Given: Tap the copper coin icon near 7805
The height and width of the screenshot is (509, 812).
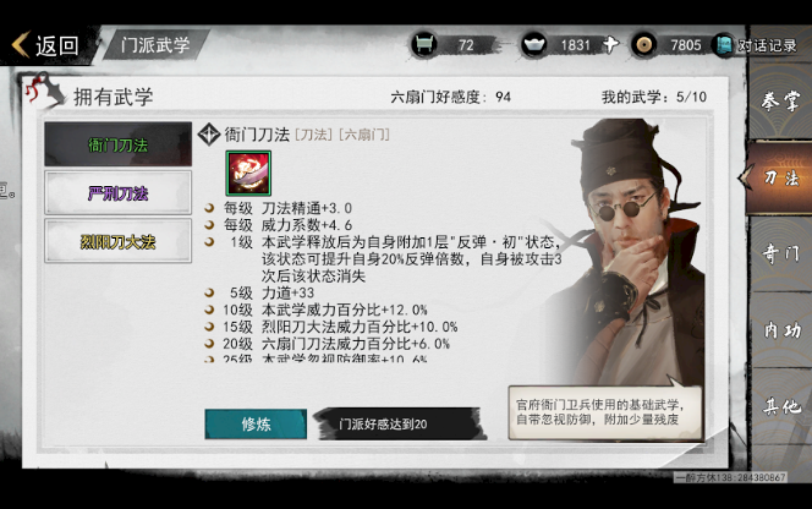Looking at the screenshot, I should coord(644,45).
